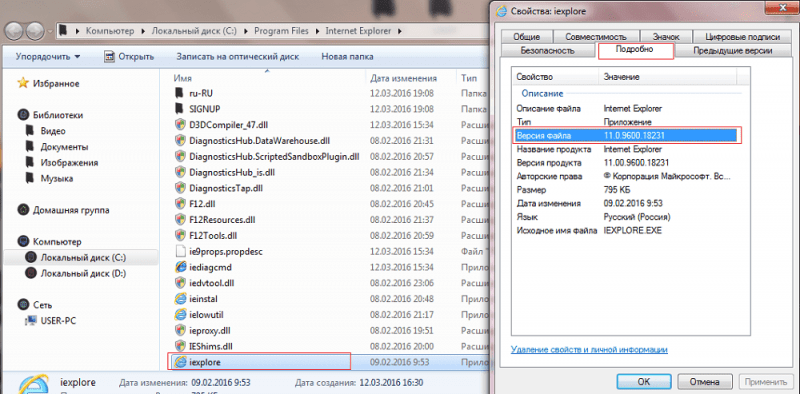Select the F12.dll file icon

click(x=180, y=204)
